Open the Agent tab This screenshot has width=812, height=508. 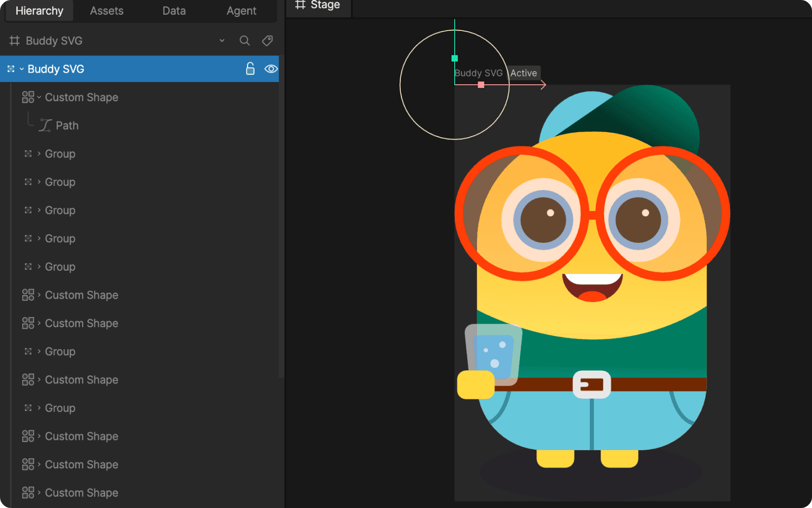[242, 11]
